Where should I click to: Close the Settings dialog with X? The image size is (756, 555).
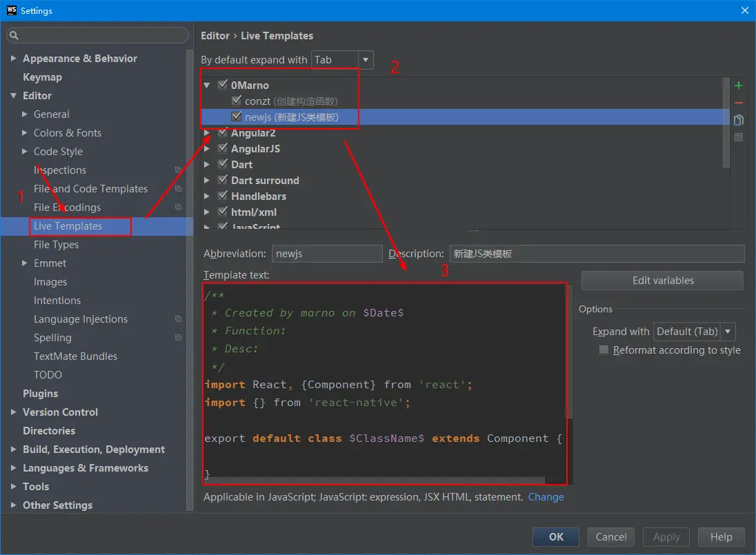tap(744, 10)
